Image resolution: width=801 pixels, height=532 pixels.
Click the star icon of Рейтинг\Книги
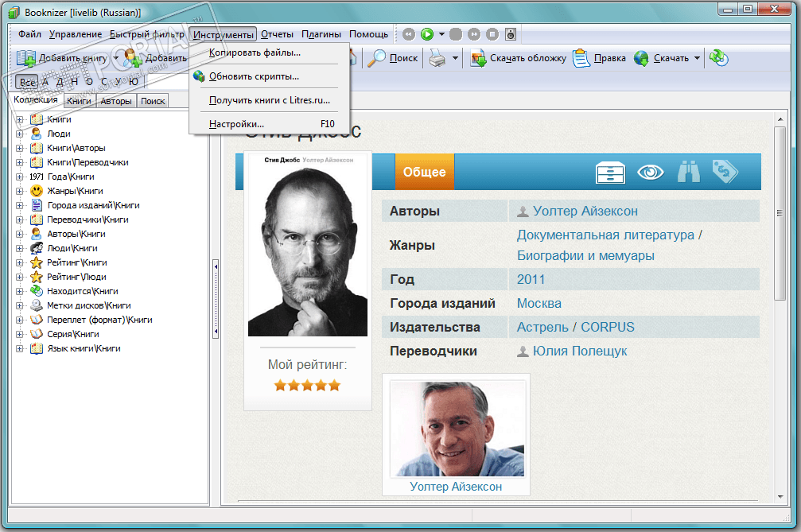pos(37,262)
